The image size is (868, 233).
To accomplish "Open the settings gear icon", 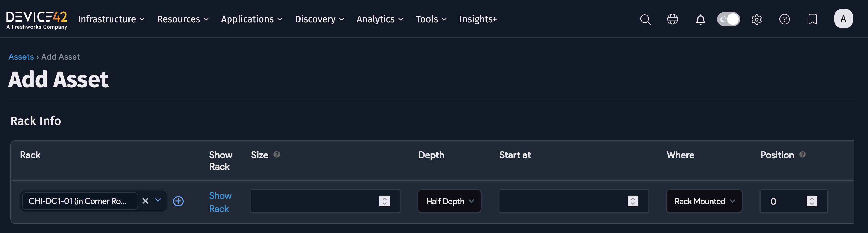I will [756, 19].
